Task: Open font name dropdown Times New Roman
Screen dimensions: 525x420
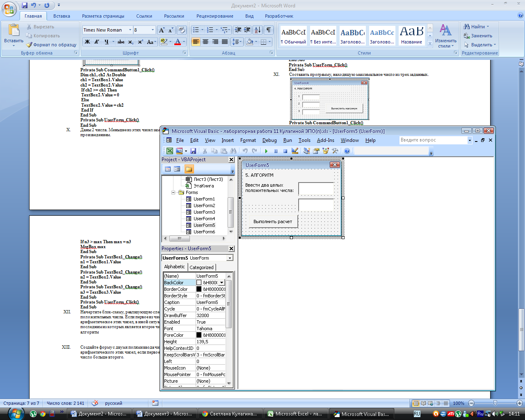Action: coord(130,30)
